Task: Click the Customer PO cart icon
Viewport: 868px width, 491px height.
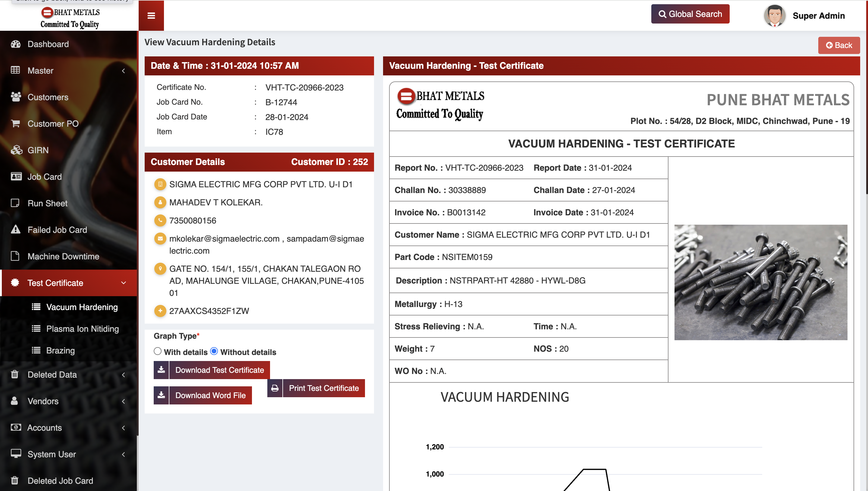Action: (x=15, y=123)
